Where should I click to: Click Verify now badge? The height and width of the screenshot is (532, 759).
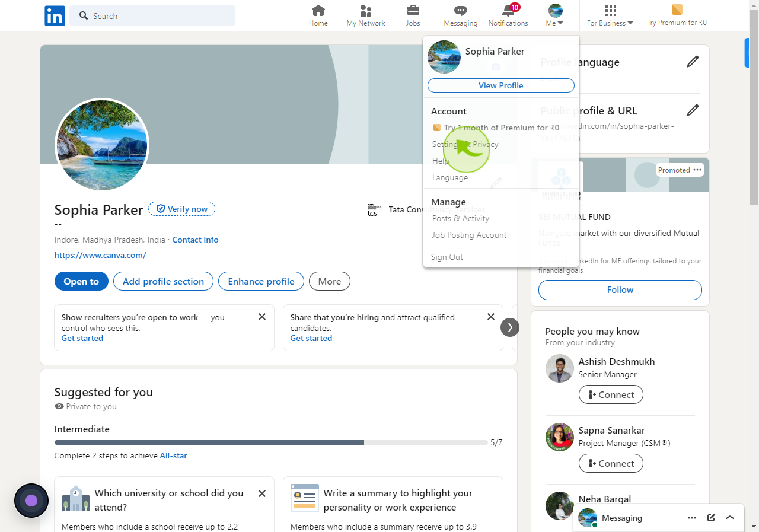coord(181,209)
